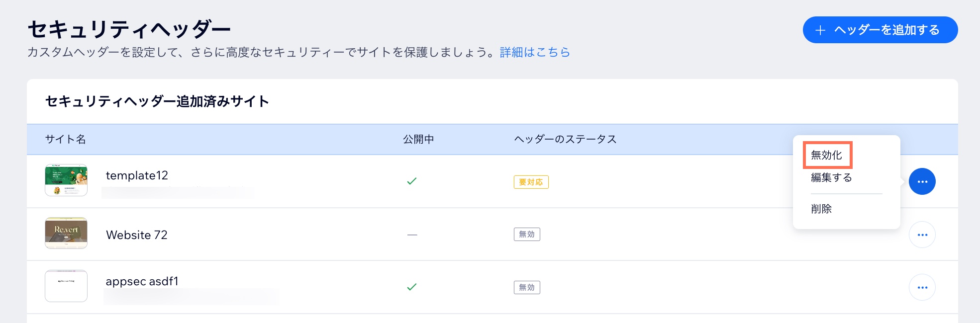Open the 詳細はこちら link

[535, 52]
